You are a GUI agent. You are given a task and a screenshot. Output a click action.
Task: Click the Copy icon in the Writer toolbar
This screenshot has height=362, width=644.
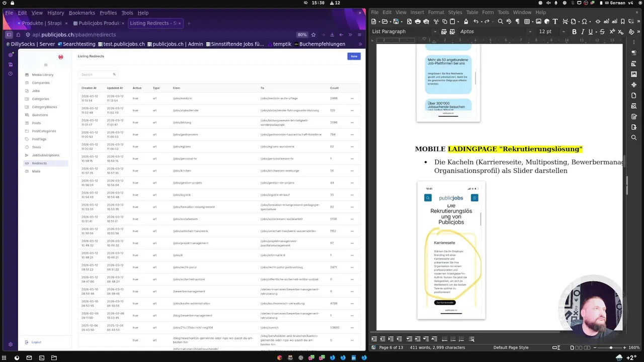tap(444, 22)
